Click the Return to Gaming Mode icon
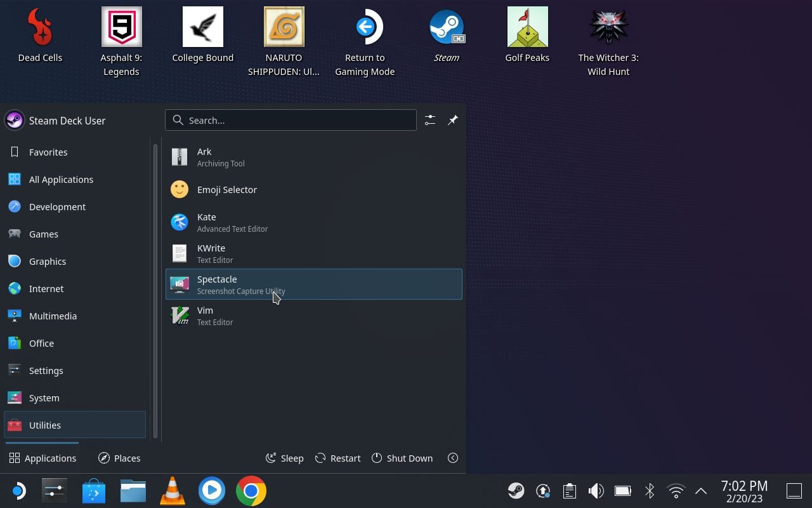 tap(365, 42)
